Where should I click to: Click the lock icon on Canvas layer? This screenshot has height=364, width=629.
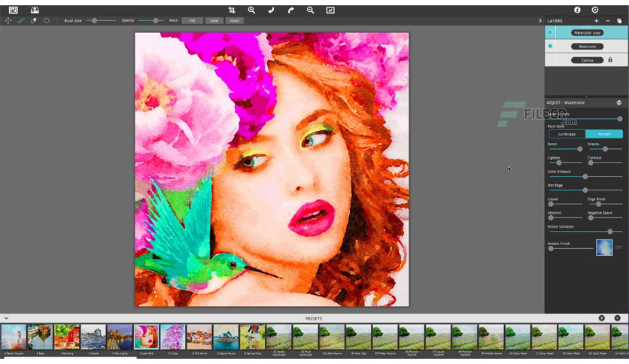point(610,59)
